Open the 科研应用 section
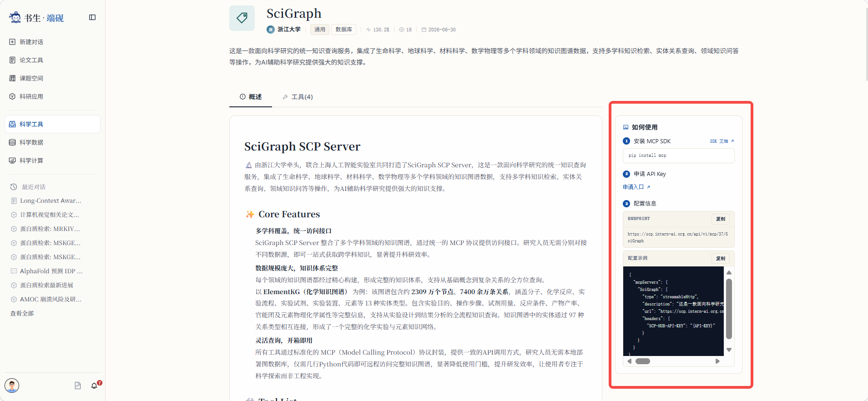Viewport: 868px width, 401px height. (52, 96)
